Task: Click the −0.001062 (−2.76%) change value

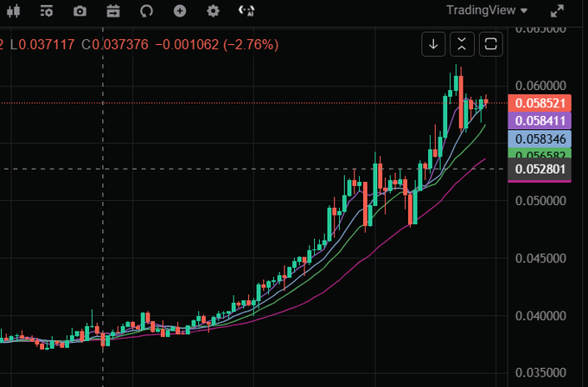Action: (217, 45)
